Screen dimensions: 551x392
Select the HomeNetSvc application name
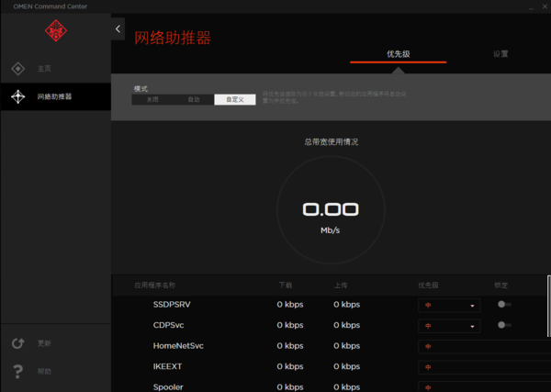pos(178,346)
